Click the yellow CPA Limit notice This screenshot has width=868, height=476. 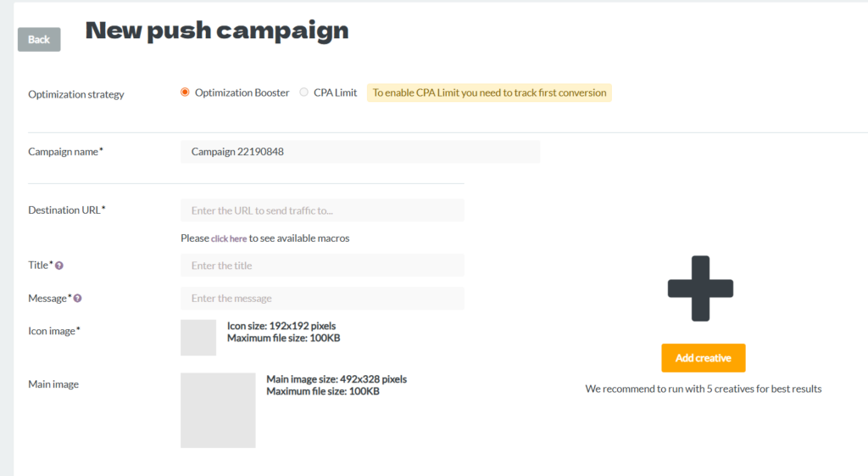pyautogui.click(x=489, y=92)
